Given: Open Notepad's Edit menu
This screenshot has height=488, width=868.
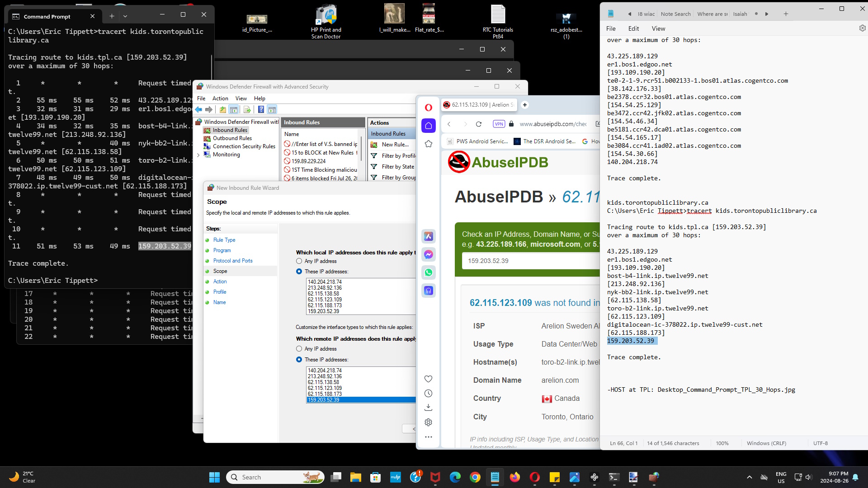Looking at the screenshot, I should 633,28.
